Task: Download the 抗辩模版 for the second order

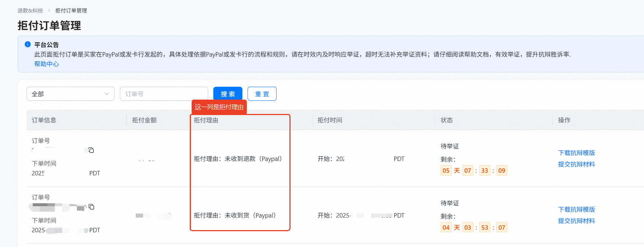Action: click(x=576, y=210)
